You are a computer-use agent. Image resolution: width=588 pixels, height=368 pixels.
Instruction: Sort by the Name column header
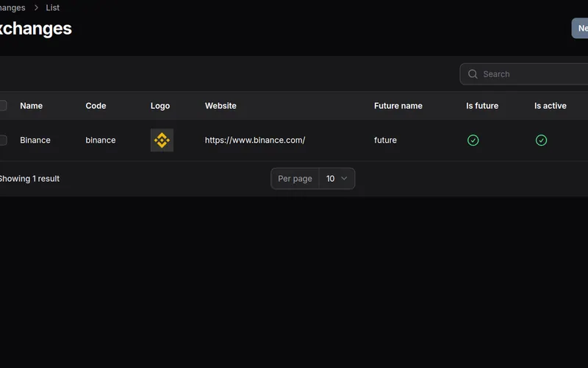[31, 106]
